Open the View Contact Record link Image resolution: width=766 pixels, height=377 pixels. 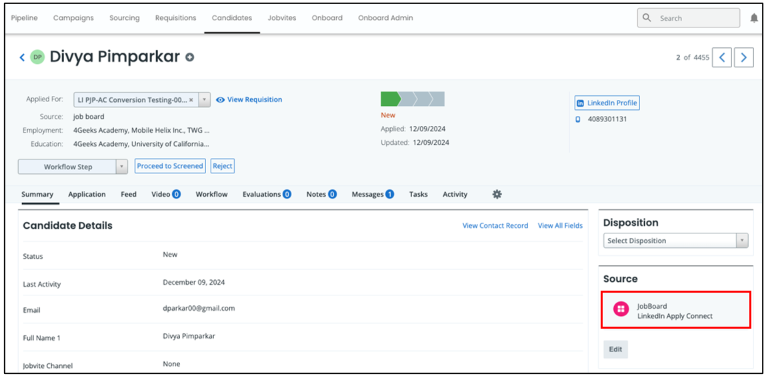(495, 226)
